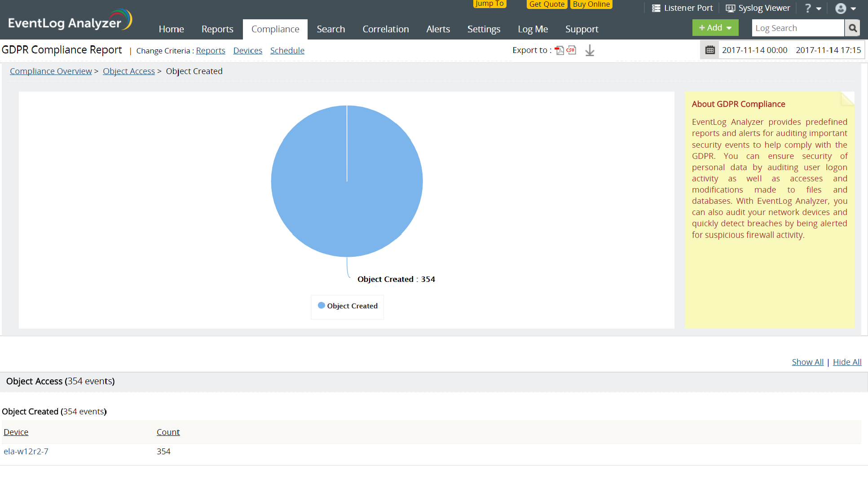
Task: Switch to the Correlation tab
Action: click(385, 29)
